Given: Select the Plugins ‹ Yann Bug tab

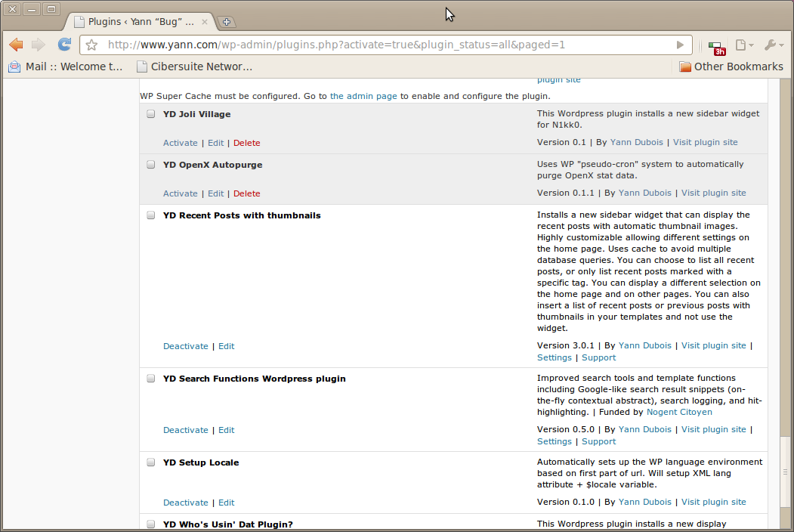Looking at the screenshot, I should 141,22.
